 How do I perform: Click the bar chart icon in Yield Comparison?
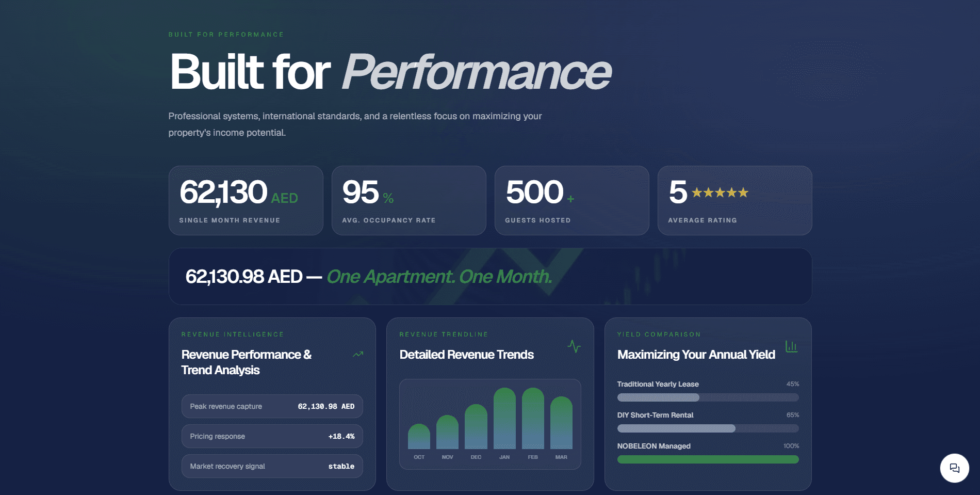tap(791, 346)
